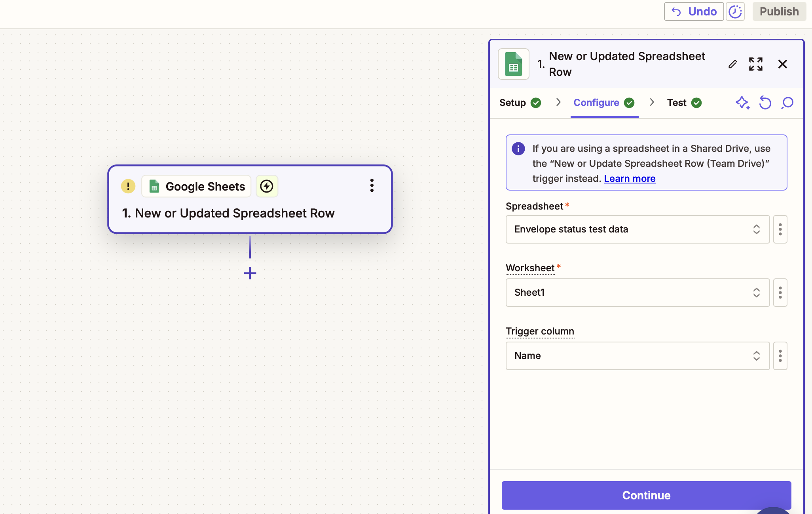Click the Continue button

pos(646,495)
